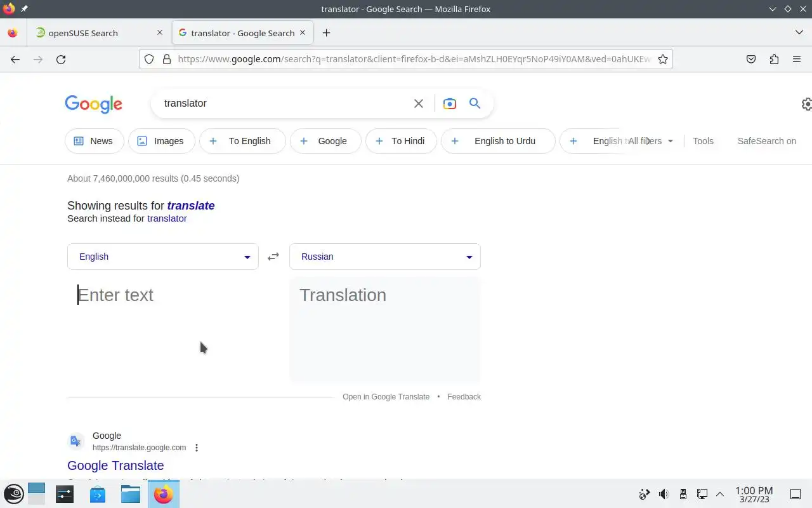Image resolution: width=812 pixels, height=508 pixels.
Task: Go back using the browser back arrow
Action: (x=15, y=59)
